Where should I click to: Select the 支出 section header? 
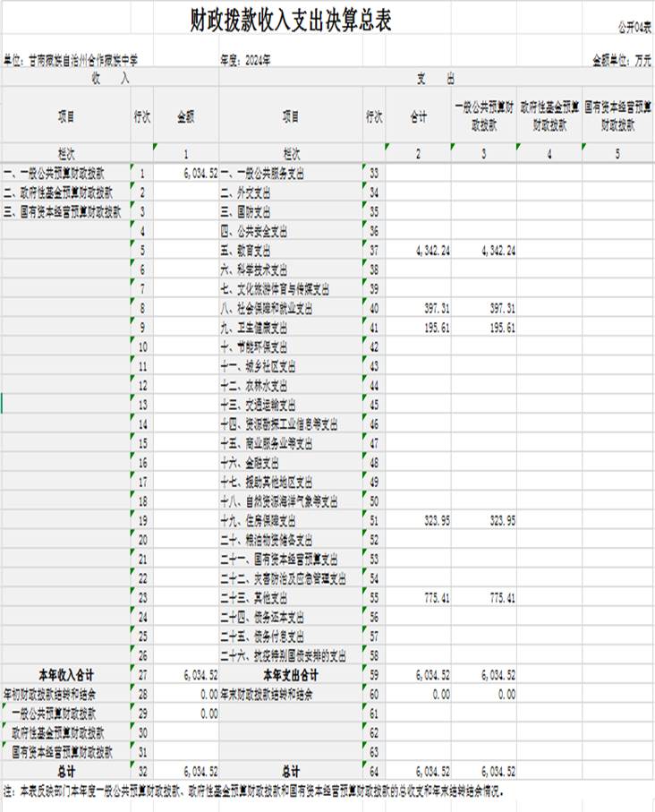(x=436, y=78)
